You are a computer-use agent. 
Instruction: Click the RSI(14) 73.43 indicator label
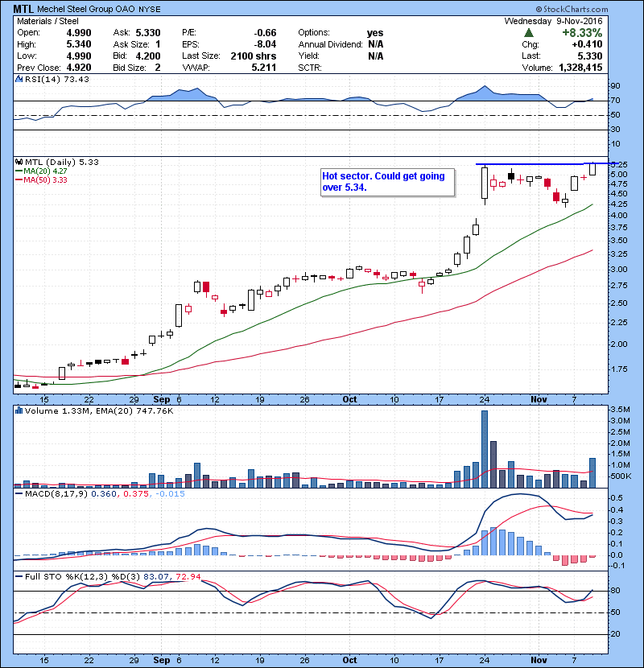tap(57, 79)
